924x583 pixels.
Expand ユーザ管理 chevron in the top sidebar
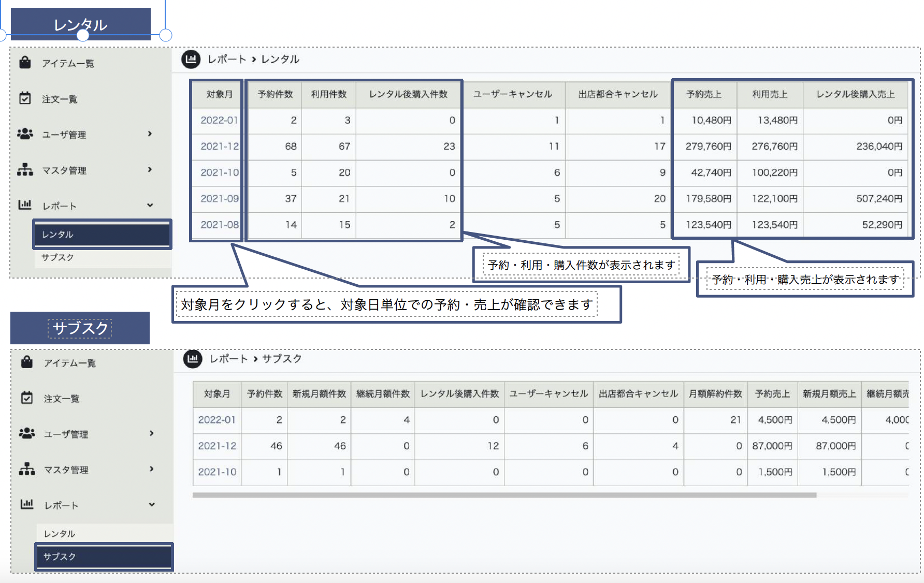(x=150, y=134)
